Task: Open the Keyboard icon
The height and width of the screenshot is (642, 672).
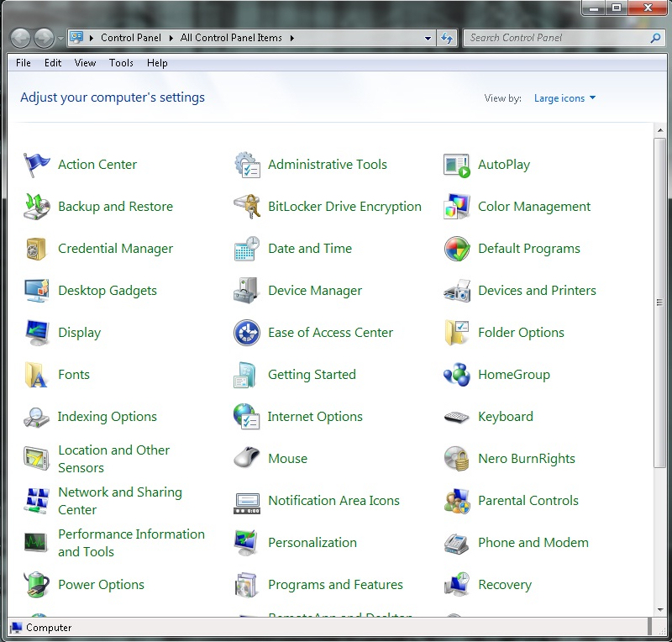Action: tap(457, 417)
